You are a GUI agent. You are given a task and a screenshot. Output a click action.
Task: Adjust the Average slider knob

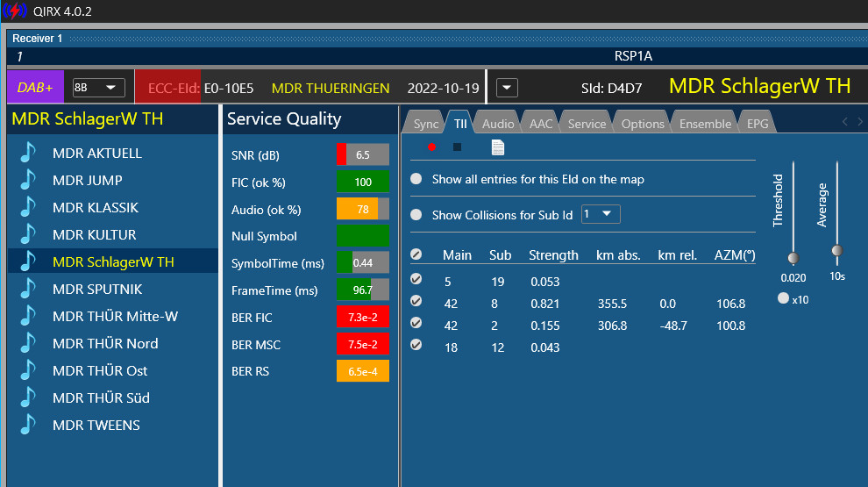point(837,250)
